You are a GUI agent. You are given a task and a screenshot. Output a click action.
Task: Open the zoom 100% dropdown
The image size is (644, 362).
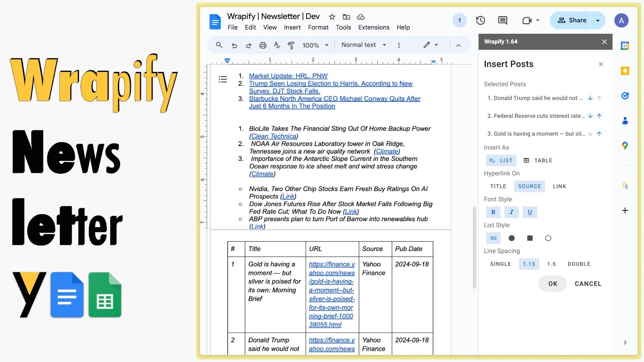point(316,45)
